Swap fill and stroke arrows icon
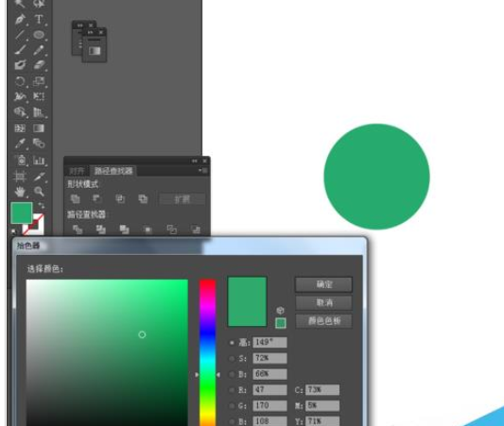This screenshot has height=426, width=504. (x=42, y=206)
